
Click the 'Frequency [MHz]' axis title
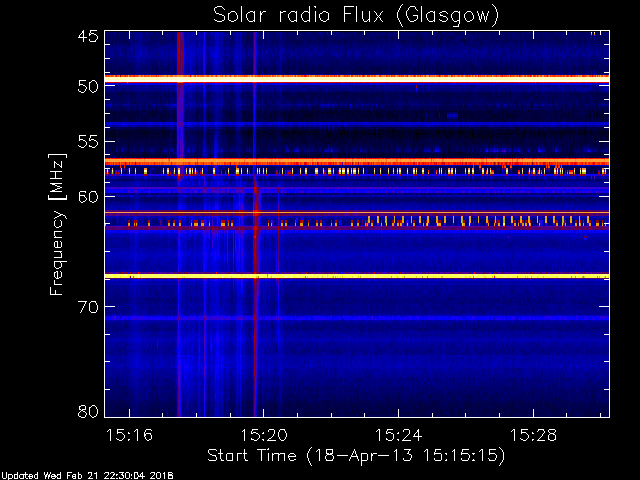57,224
